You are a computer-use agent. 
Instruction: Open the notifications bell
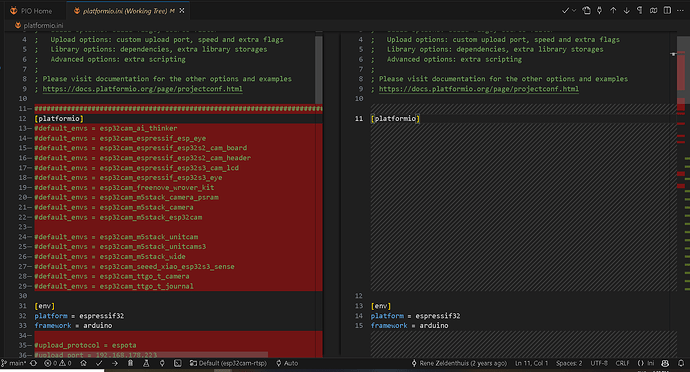click(681, 363)
